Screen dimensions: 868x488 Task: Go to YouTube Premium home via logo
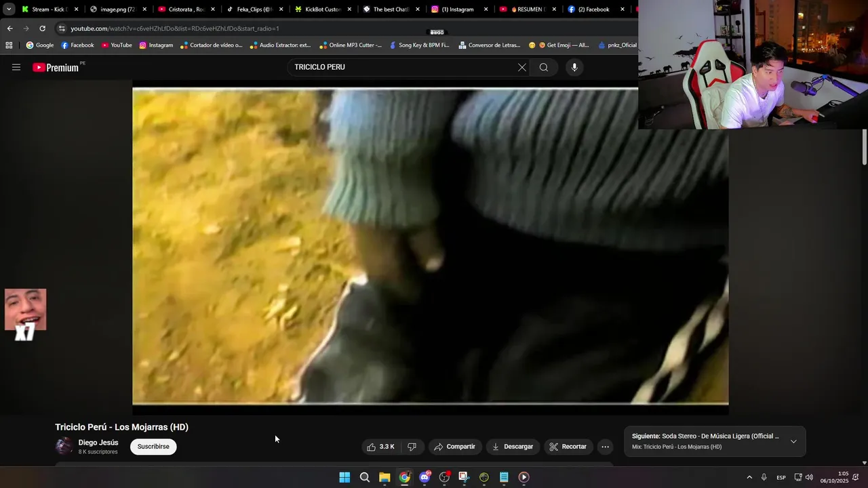click(56, 67)
